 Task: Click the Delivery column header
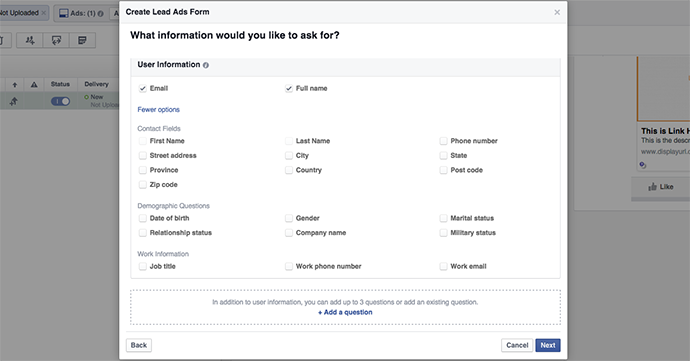click(x=96, y=84)
